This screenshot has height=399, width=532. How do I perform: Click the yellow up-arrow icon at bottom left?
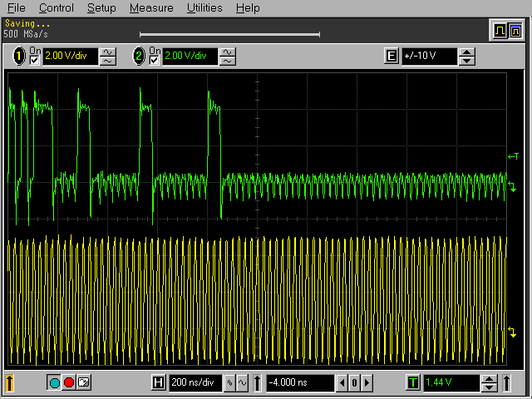(x=9, y=382)
